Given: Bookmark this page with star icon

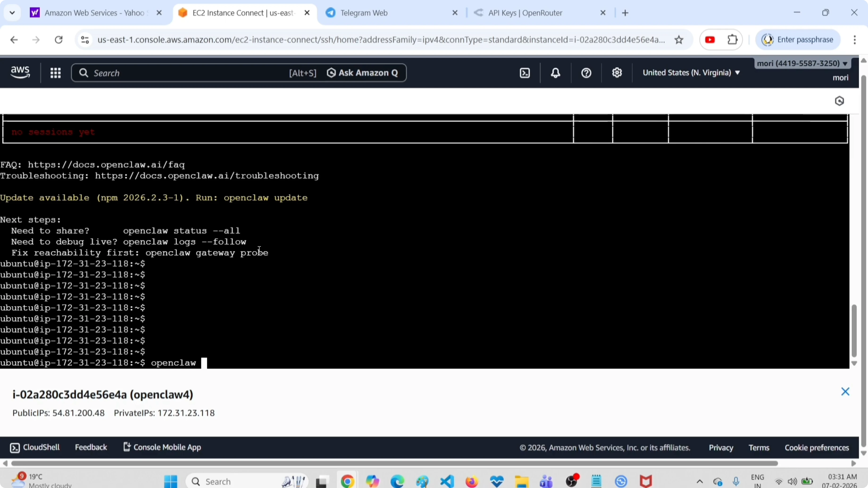Looking at the screenshot, I should coord(679,40).
